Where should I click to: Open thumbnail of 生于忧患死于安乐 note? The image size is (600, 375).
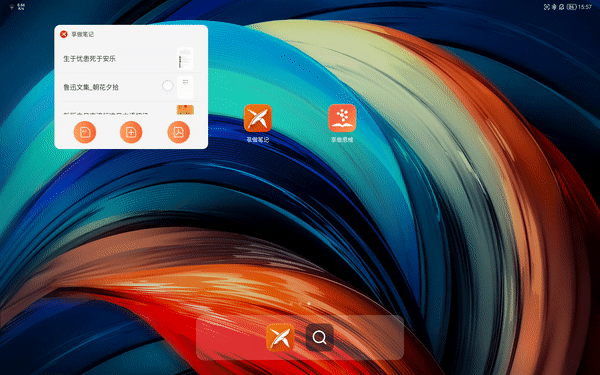(185, 59)
